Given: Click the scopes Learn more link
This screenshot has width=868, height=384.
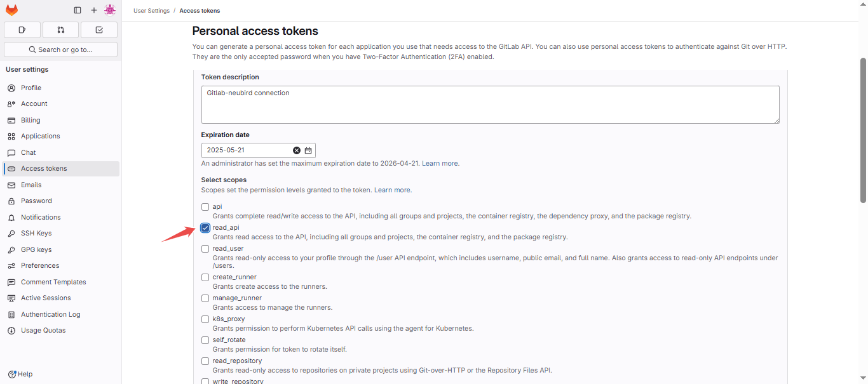Looking at the screenshot, I should click(391, 189).
